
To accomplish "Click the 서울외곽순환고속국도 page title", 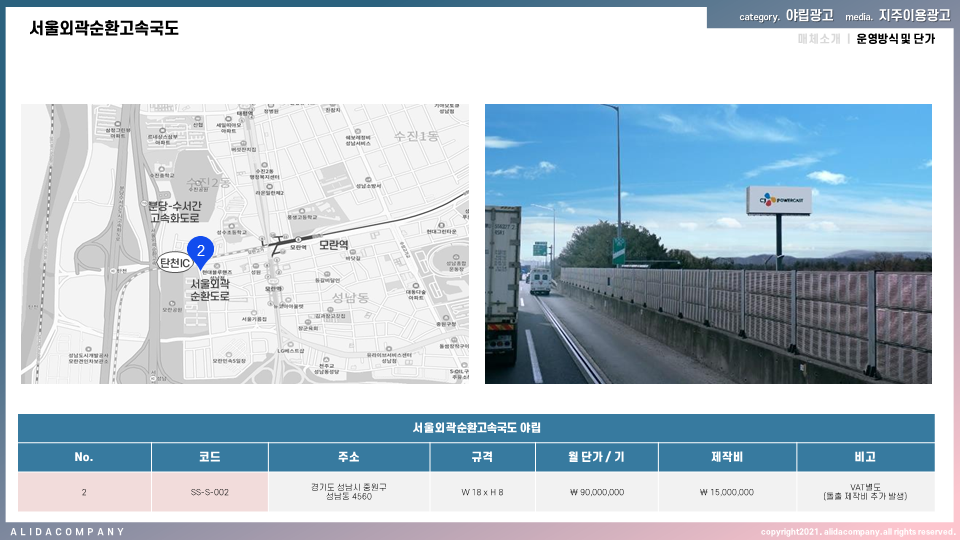I will (104, 28).
